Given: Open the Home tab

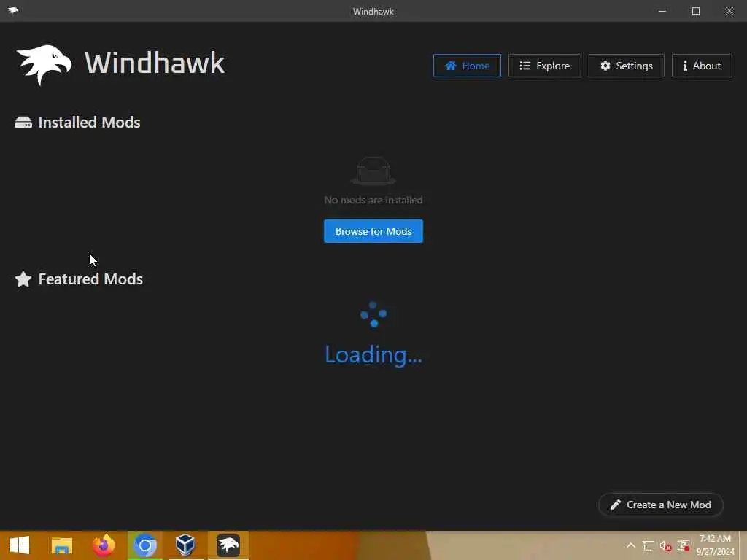Looking at the screenshot, I should tap(467, 66).
